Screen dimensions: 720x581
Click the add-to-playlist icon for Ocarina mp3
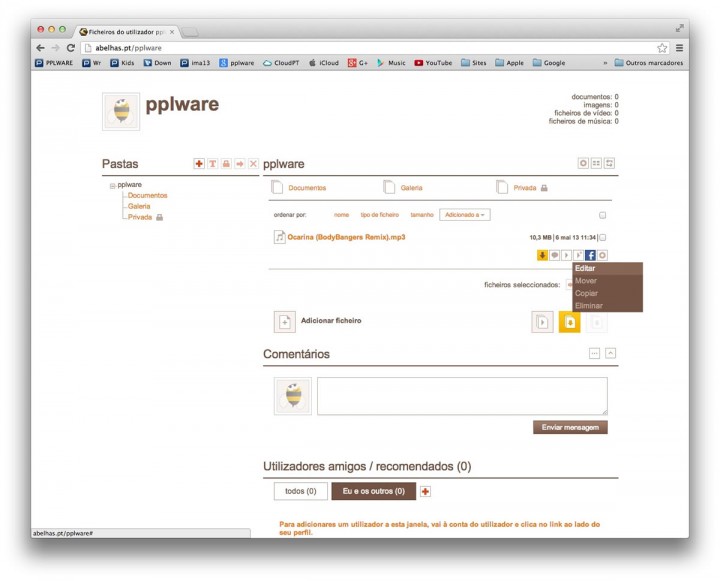pyautogui.click(x=578, y=255)
